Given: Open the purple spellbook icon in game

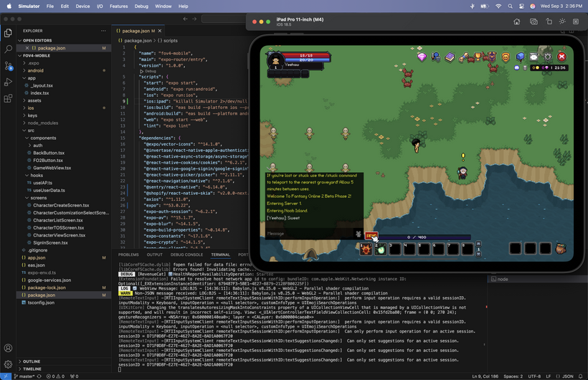Looking at the screenshot, I should tap(450, 57).
